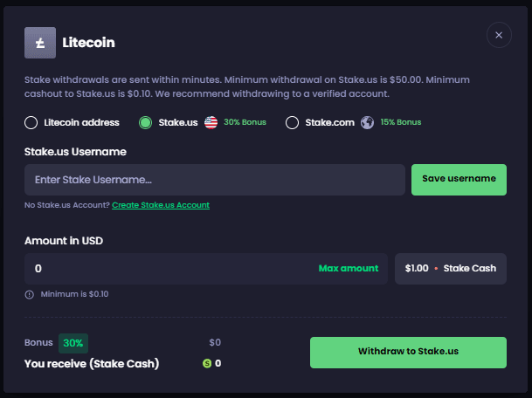Click the globe icon beside Stake.com
This screenshot has width=532, height=398.
368,123
